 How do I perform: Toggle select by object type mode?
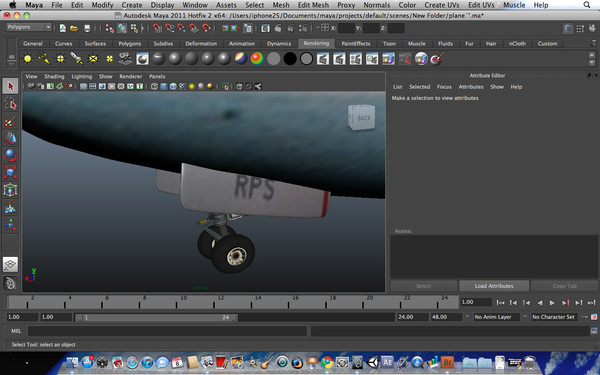click(122, 28)
